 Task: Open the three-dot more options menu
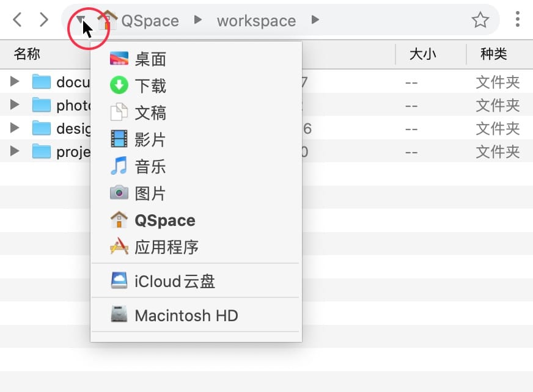click(x=517, y=20)
